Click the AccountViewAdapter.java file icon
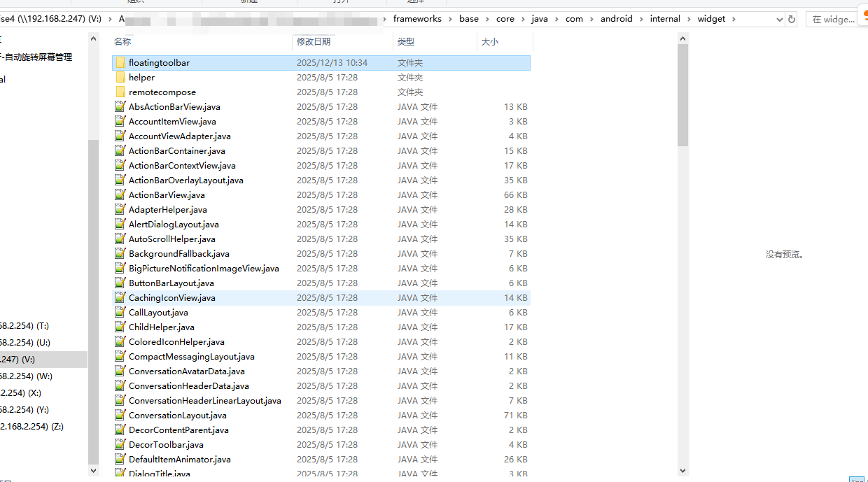The height and width of the screenshot is (482, 868). point(120,136)
